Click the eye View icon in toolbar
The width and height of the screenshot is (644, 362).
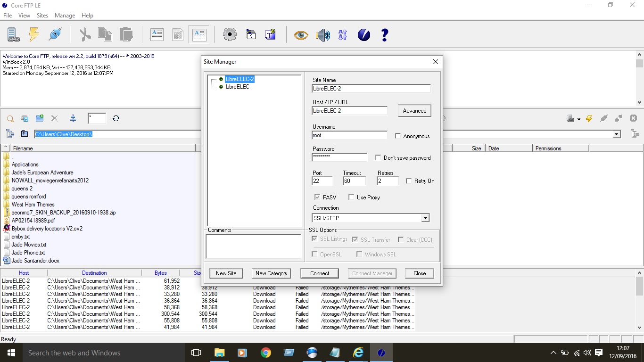(301, 35)
